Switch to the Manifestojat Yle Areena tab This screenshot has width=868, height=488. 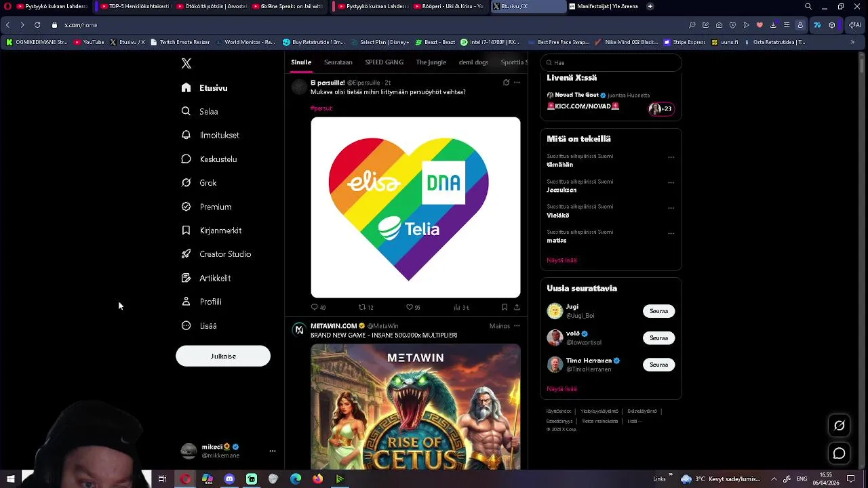[x=604, y=6]
